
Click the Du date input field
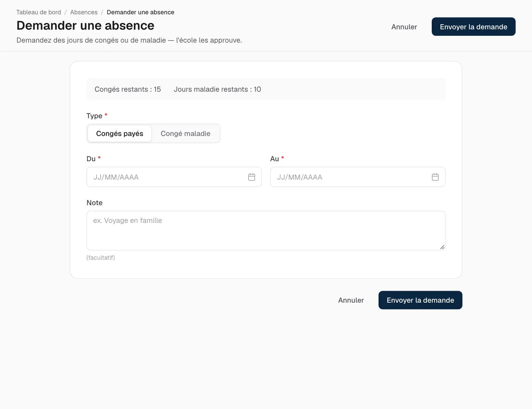(174, 177)
